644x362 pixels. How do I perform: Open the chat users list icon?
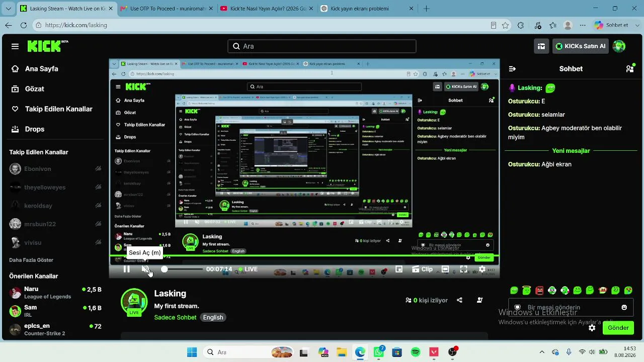pos(630,69)
